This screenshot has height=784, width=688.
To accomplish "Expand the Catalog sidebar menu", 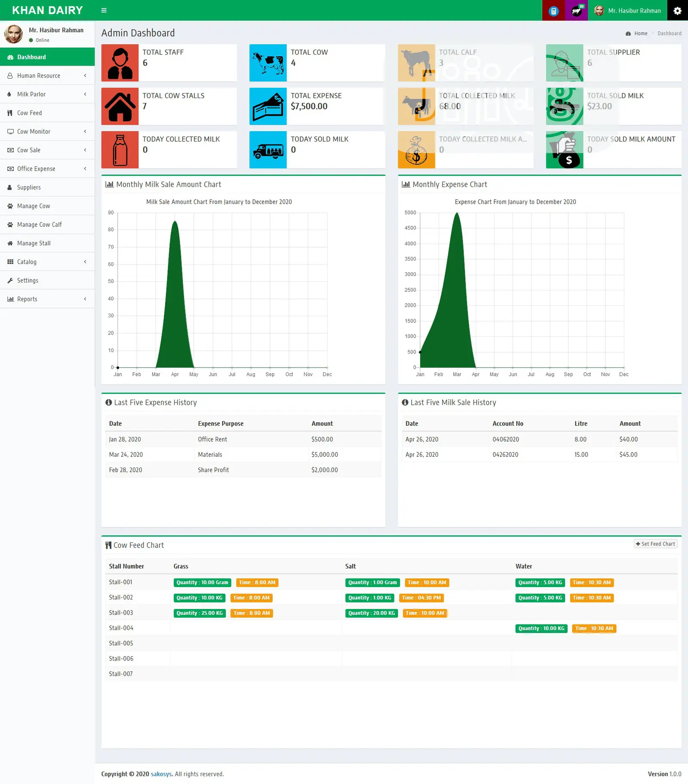I will pyautogui.click(x=47, y=262).
